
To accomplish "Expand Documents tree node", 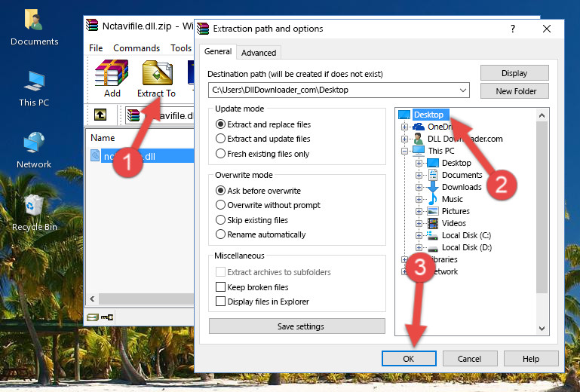I will pos(419,175).
